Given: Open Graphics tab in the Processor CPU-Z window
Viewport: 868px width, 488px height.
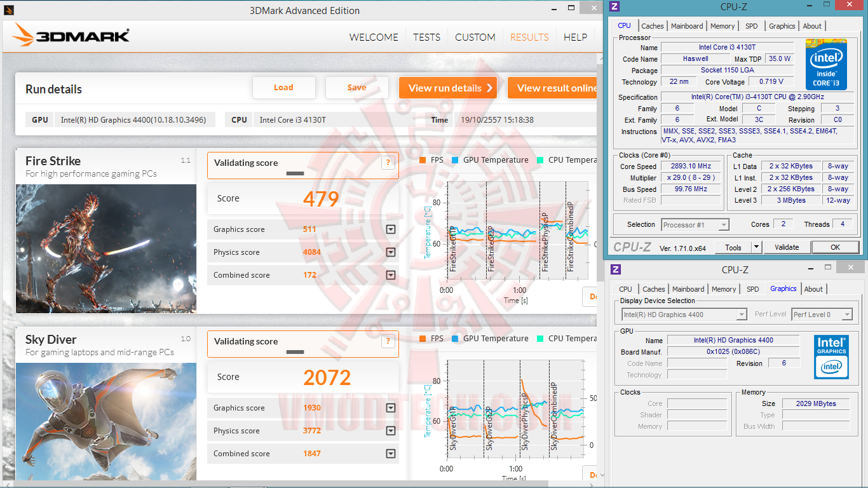Looking at the screenshot, I should pos(782,26).
